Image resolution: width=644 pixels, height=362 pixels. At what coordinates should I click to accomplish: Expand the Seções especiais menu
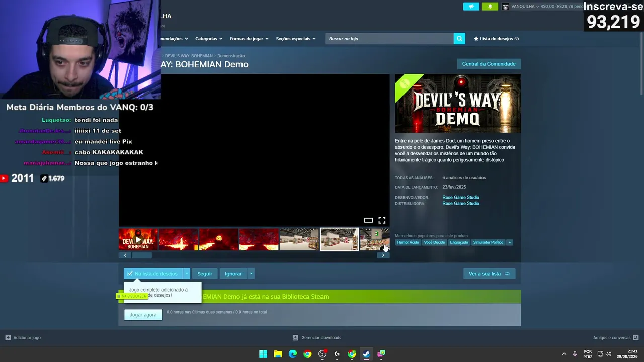(296, 39)
